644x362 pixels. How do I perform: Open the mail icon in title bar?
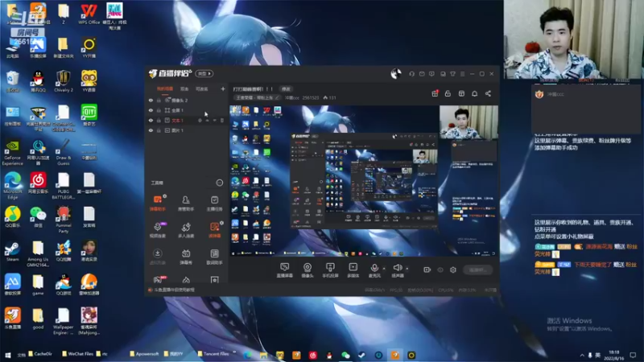click(422, 74)
